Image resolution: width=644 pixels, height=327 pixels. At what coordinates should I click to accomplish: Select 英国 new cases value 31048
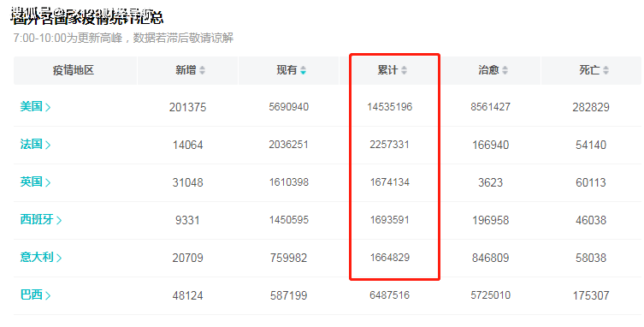coord(187,182)
